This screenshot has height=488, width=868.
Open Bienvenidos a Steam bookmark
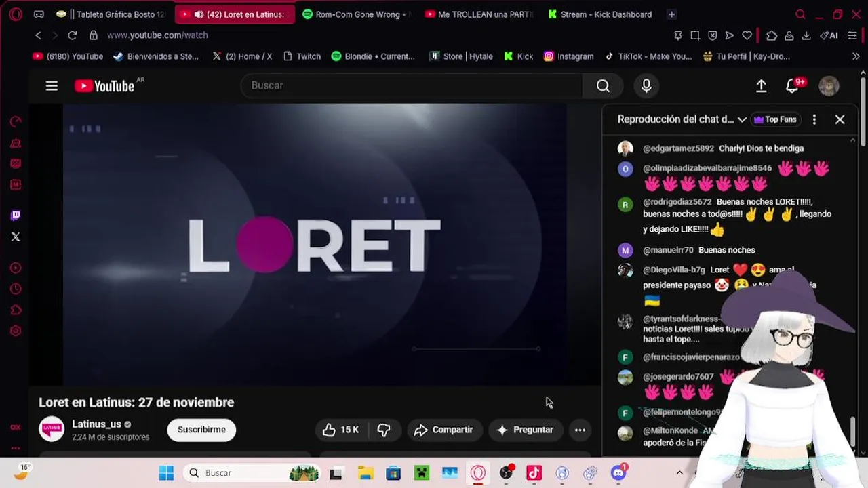[156, 56]
